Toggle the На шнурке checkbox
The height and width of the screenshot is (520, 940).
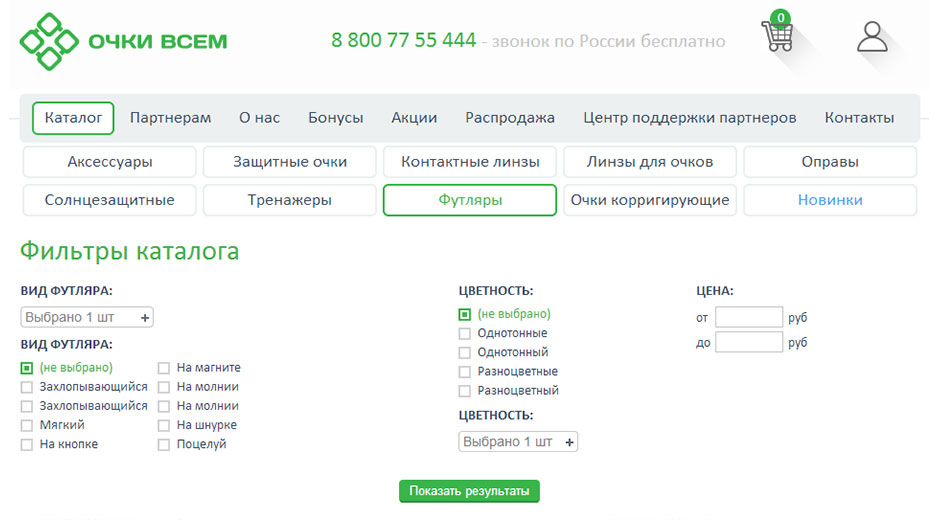click(x=164, y=426)
